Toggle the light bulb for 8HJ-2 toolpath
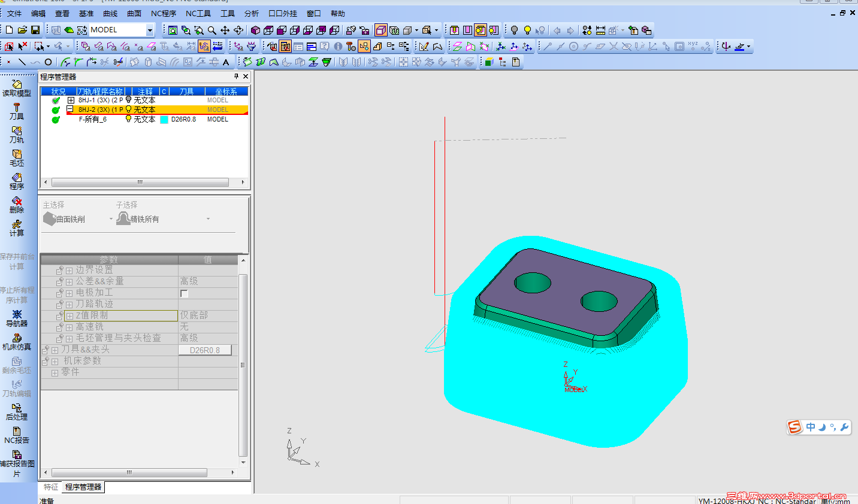 click(x=128, y=110)
